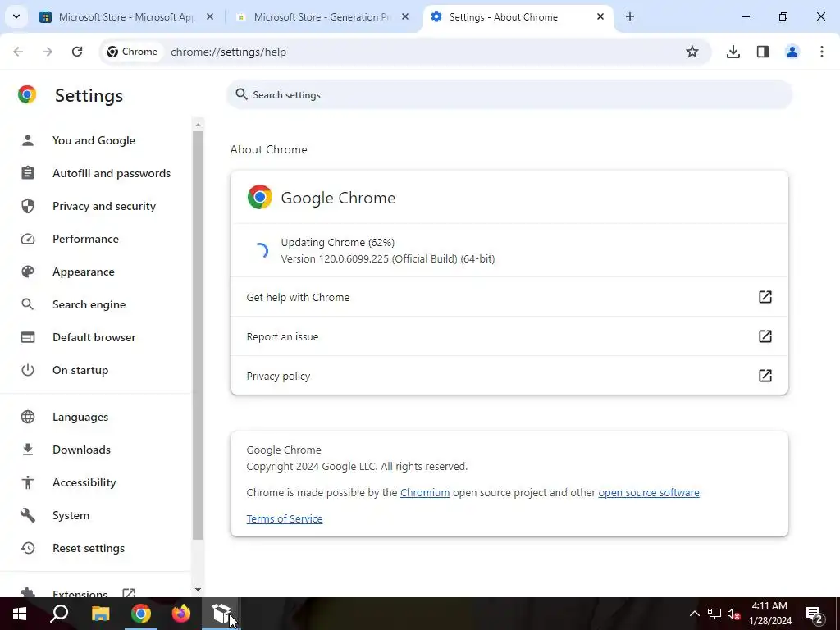The width and height of the screenshot is (840, 630).
Task: Click the version 120.0.6099.225 text
Action: [x=388, y=258]
